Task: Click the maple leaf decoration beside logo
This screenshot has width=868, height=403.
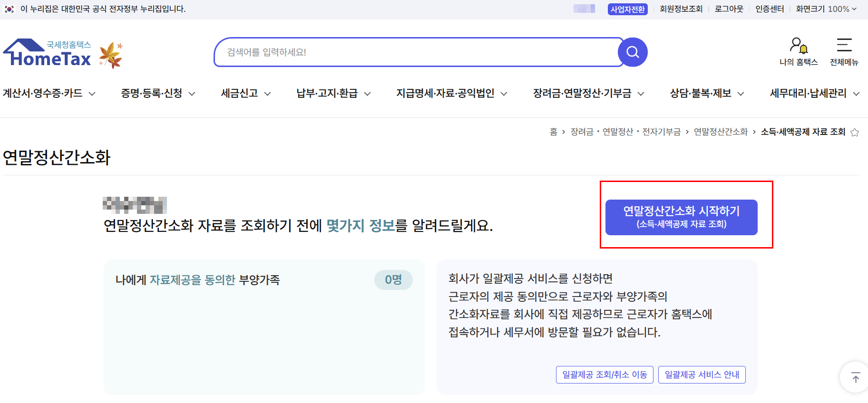Action: [x=111, y=55]
